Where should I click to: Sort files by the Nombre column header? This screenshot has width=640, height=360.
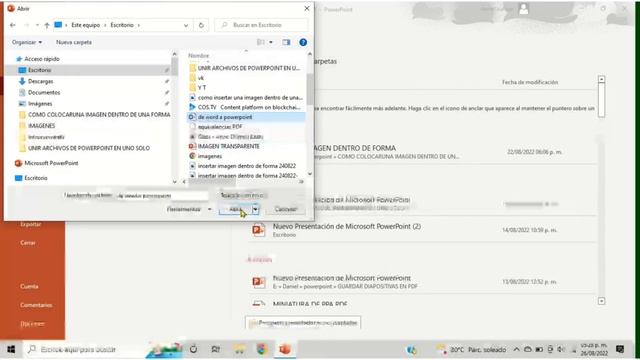click(199, 56)
